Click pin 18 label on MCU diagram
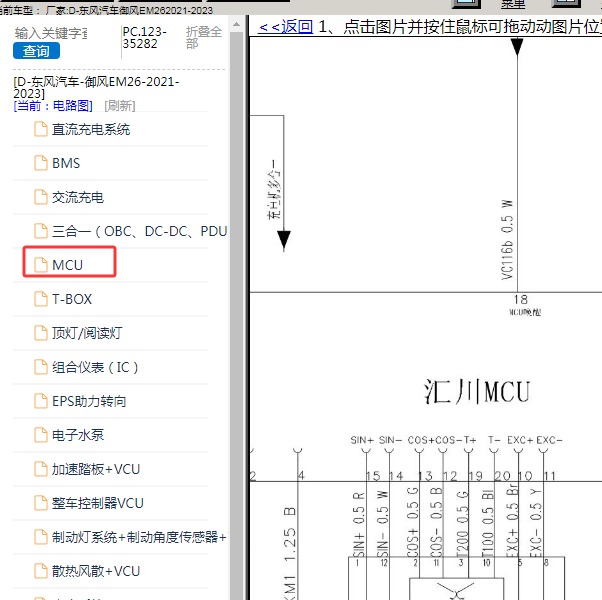 (521, 299)
